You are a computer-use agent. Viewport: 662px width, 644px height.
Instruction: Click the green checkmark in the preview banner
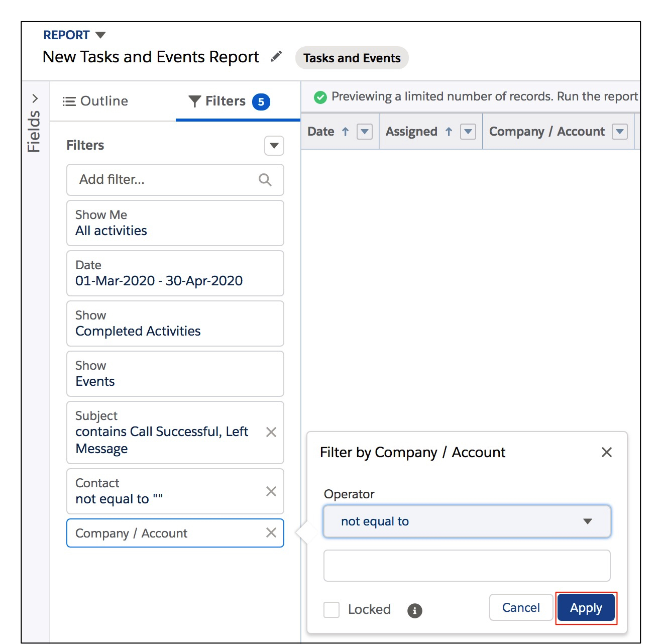coord(321,96)
